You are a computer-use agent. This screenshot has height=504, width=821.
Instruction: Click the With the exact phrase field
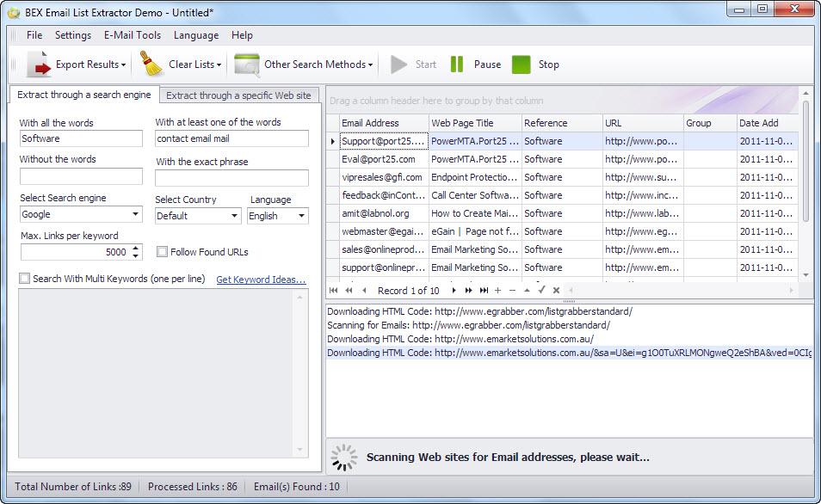point(231,178)
